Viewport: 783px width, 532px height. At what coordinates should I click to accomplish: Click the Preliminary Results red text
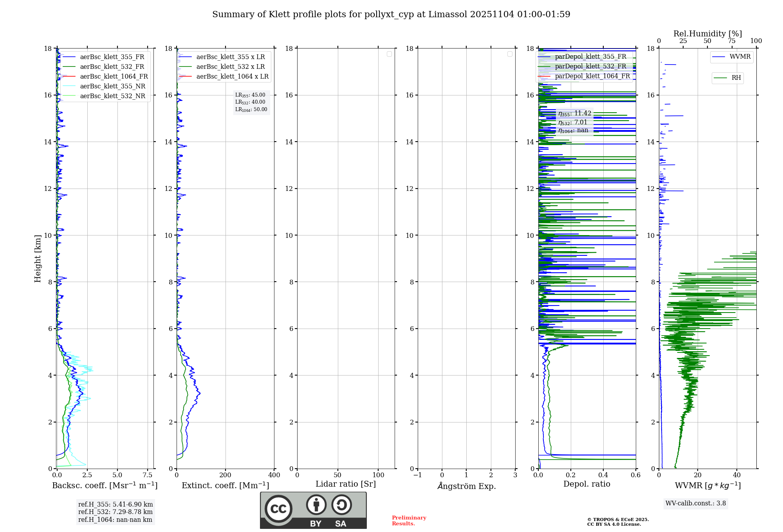pyautogui.click(x=409, y=521)
